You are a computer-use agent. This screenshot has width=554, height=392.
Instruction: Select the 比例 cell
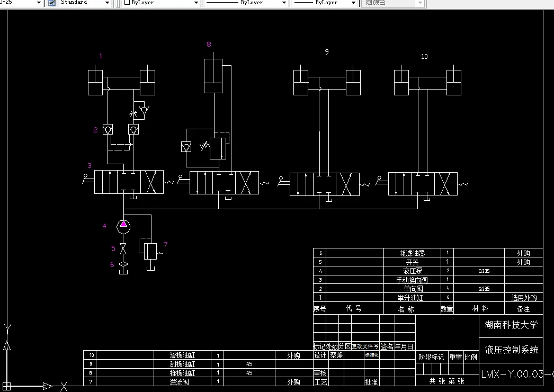(x=471, y=358)
